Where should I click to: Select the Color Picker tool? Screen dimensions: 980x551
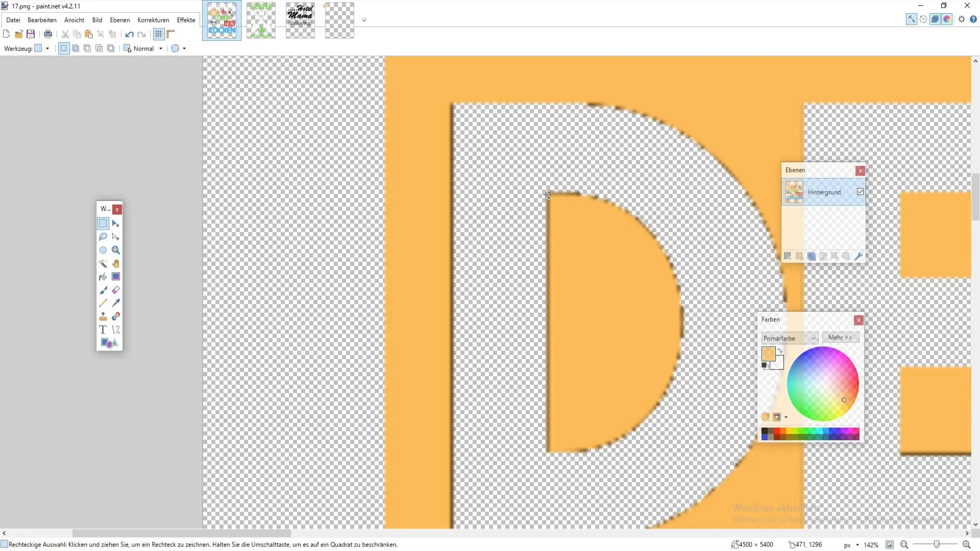coord(116,303)
